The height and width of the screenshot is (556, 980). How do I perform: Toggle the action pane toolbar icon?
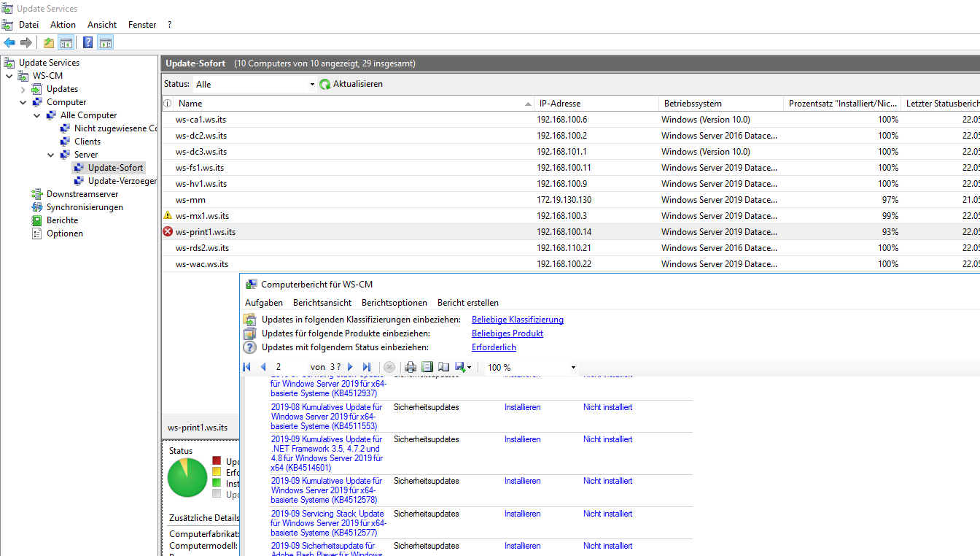[x=105, y=42]
